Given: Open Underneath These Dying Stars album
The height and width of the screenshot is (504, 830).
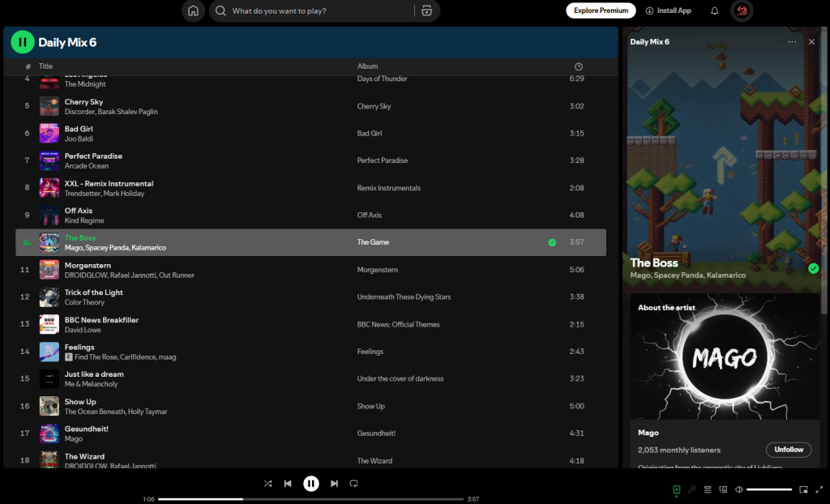Looking at the screenshot, I should coord(404,297).
